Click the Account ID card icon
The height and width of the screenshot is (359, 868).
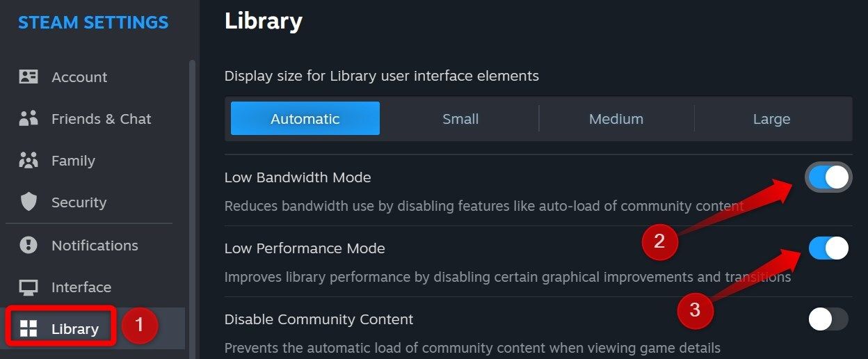click(x=29, y=77)
